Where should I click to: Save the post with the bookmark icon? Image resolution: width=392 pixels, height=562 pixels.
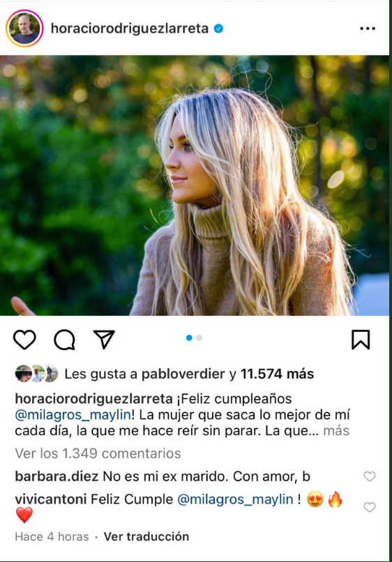[x=361, y=340]
